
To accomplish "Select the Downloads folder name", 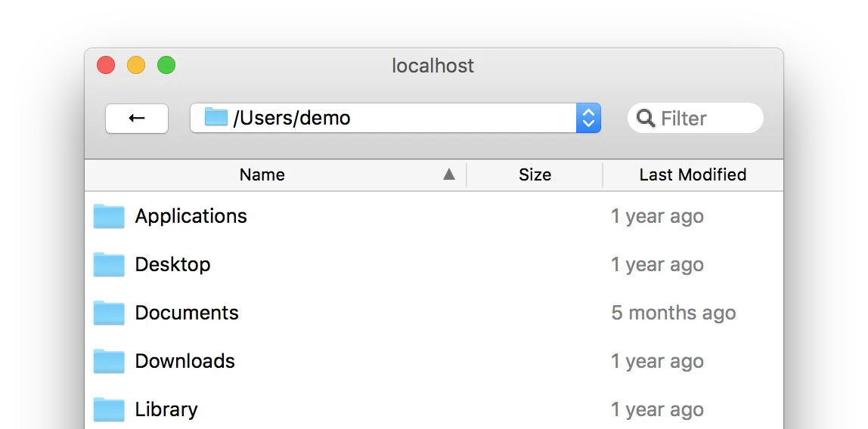I will 185,361.
